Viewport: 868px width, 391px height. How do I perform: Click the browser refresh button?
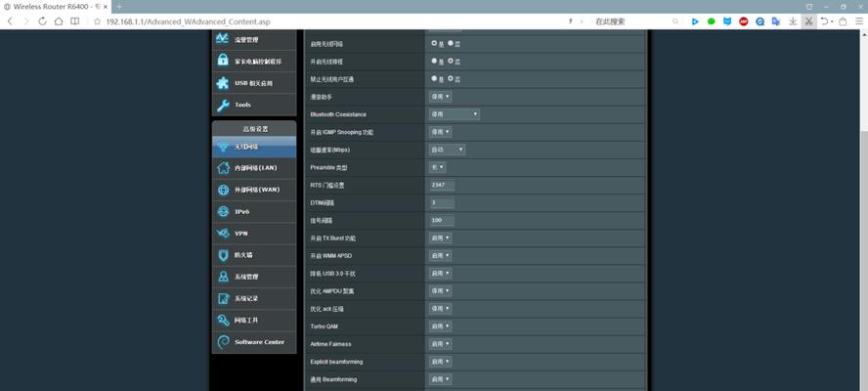pos(30,21)
